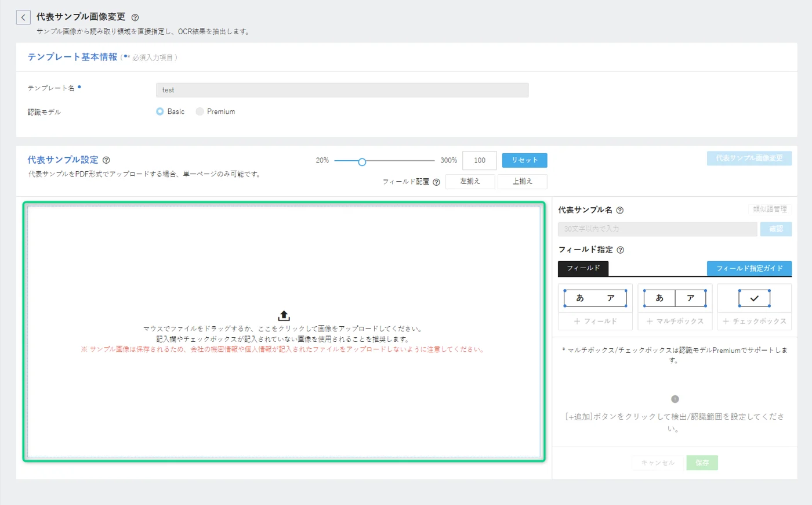Image resolution: width=812 pixels, height=505 pixels.
Task: Click help icon next to 代表サンプル設定
Action: 106,160
